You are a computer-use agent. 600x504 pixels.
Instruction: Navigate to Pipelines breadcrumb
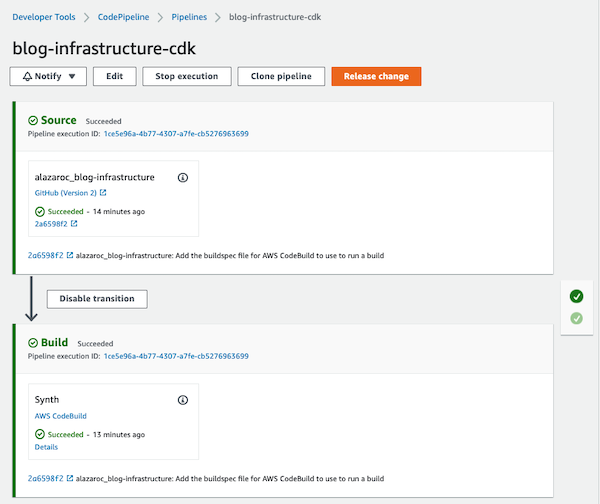point(189,17)
